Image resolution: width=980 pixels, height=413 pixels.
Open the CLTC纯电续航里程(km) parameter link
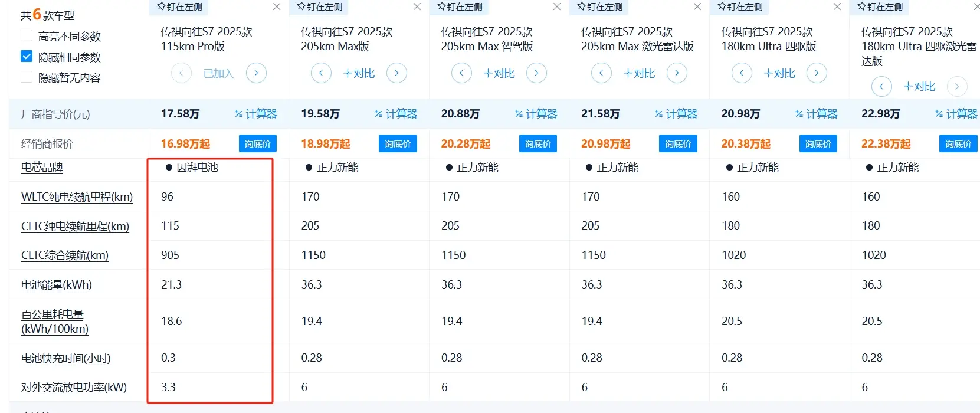coord(75,226)
